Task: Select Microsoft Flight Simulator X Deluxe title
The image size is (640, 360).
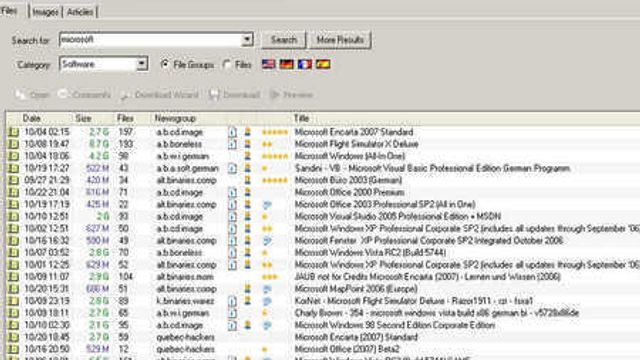Action: 356,144
